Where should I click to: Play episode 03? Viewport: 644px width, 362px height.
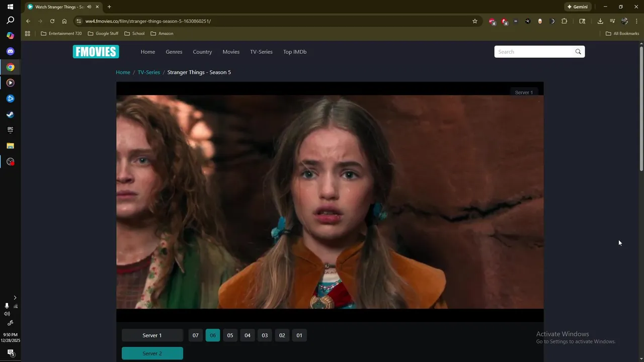tap(265, 335)
